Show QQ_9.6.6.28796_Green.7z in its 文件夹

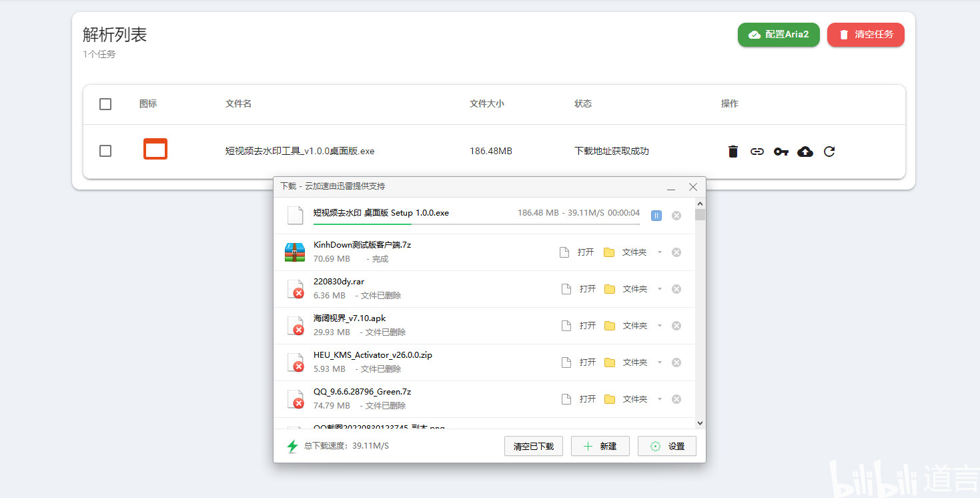pos(626,399)
